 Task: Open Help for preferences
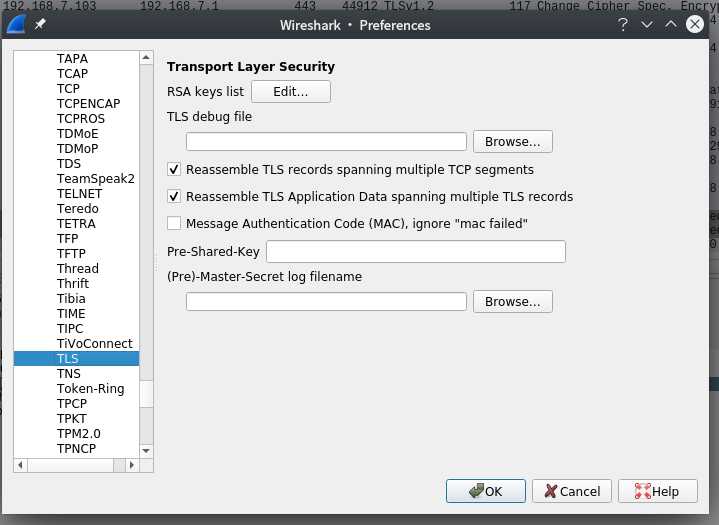pos(658,491)
